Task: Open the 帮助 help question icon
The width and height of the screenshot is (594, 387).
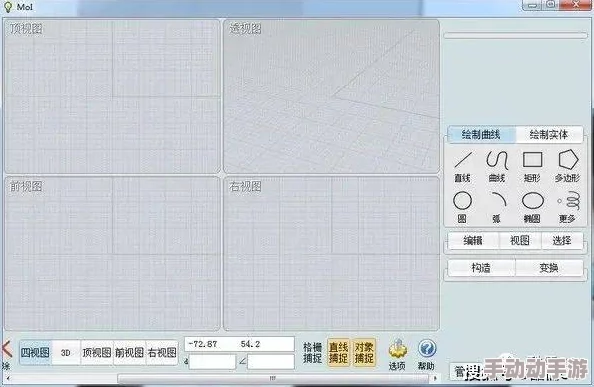Action: (427, 355)
